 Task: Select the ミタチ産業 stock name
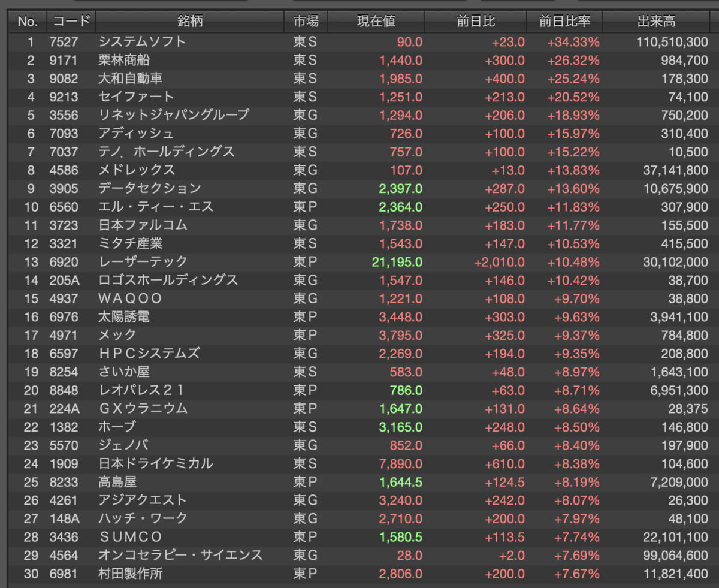click(130, 243)
